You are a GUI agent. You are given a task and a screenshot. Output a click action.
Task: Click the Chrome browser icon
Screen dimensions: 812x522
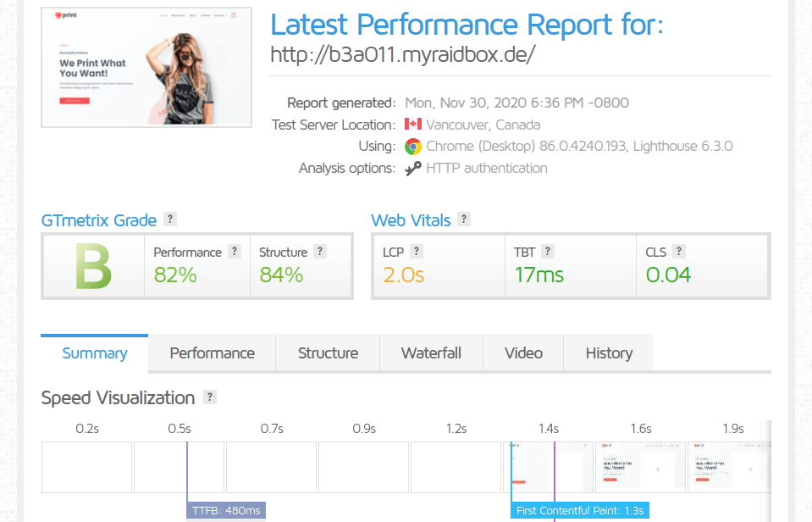coord(413,147)
